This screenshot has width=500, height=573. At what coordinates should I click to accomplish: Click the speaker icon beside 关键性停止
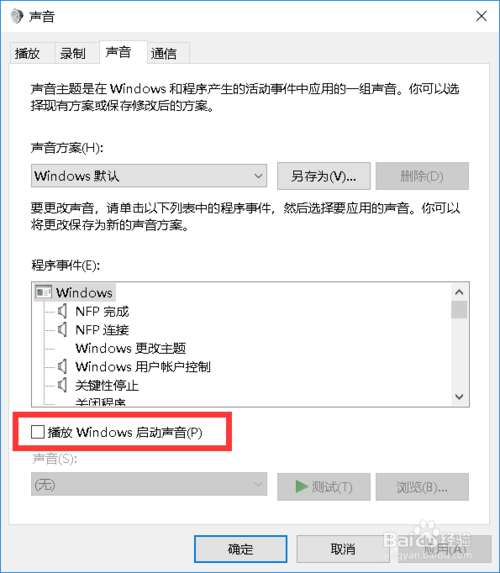[62, 385]
